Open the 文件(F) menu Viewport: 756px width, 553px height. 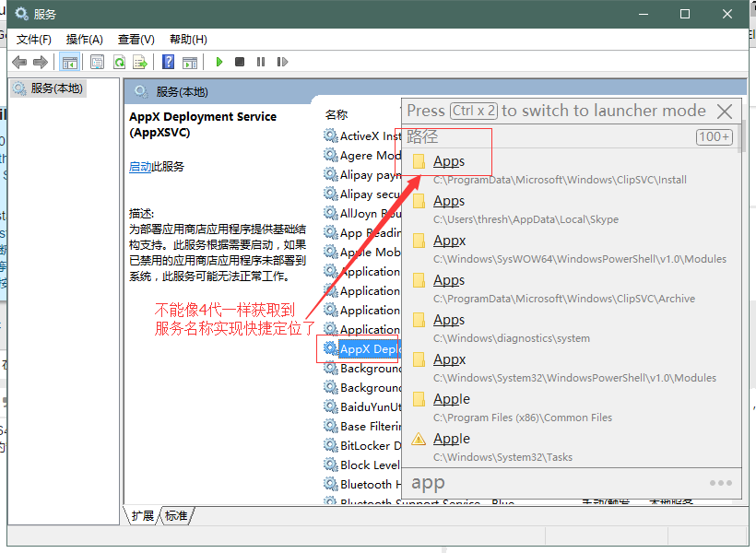click(34, 40)
